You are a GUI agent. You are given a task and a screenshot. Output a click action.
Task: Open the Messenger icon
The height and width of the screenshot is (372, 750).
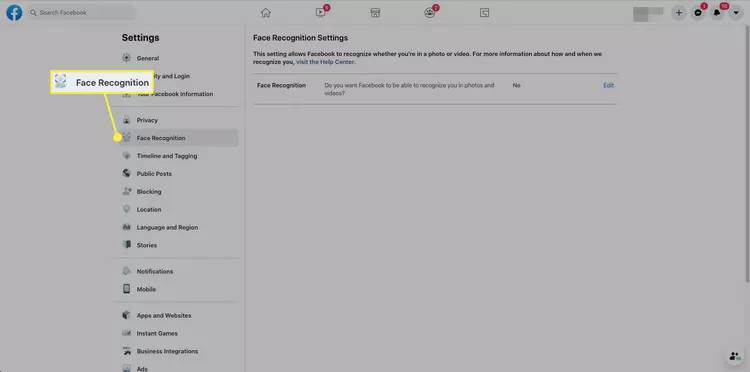[698, 13]
